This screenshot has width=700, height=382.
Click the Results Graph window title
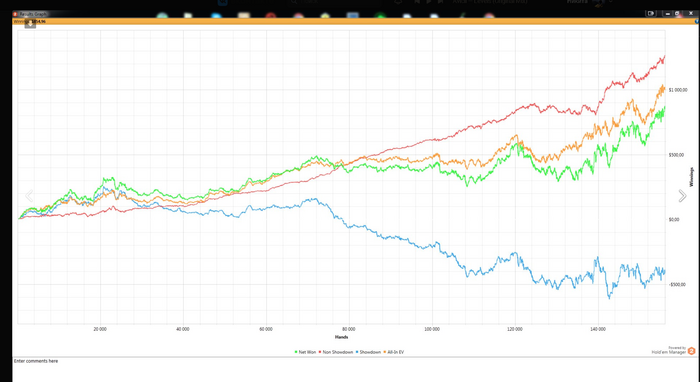(x=33, y=14)
